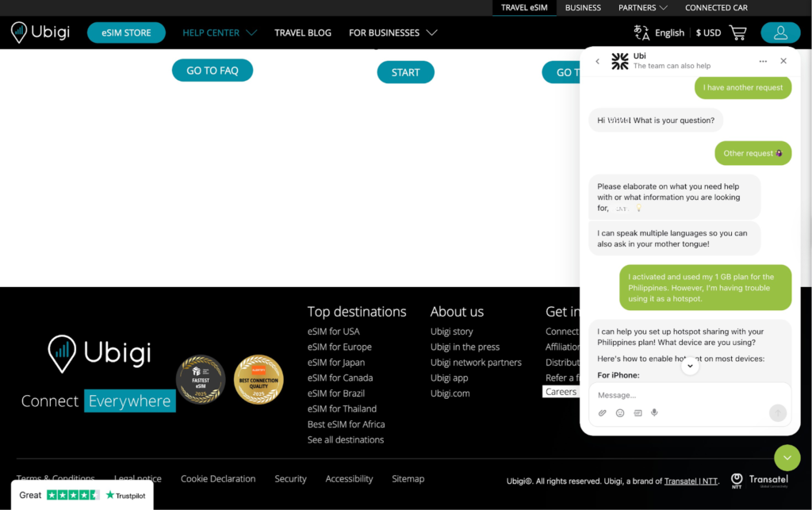Open the $ USD currency selector

coord(708,33)
